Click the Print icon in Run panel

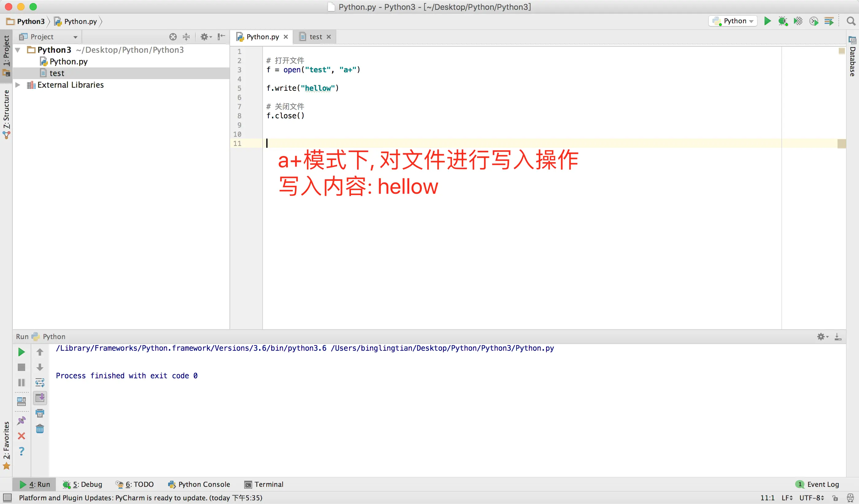click(x=40, y=414)
